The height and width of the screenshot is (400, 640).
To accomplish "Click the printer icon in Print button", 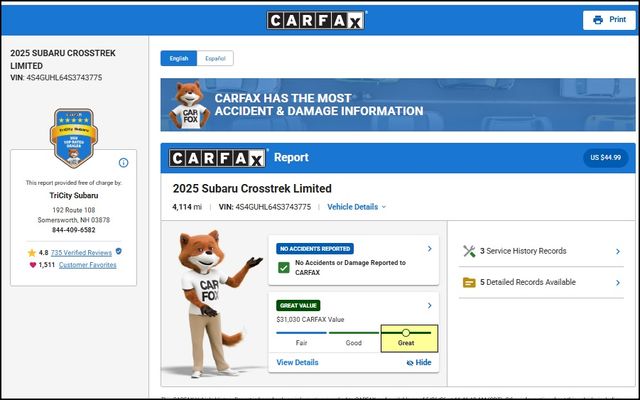I will pyautogui.click(x=598, y=20).
